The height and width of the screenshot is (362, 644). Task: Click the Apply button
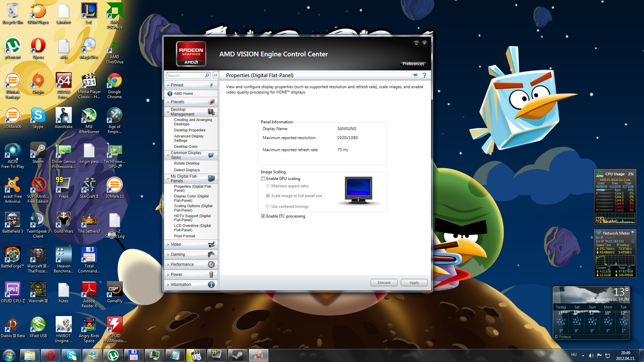pyautogui.click(x=414, y=283)
